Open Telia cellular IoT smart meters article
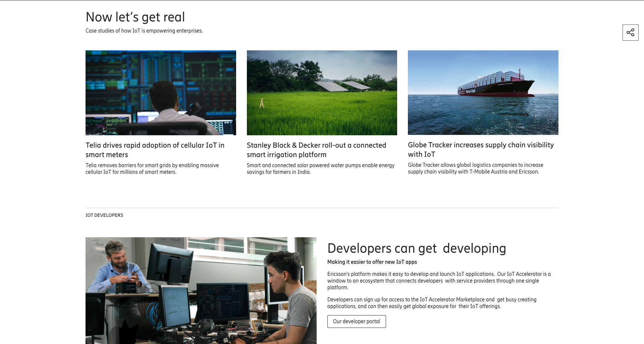This screenshot has width=644, height=344. click(155, 150)
